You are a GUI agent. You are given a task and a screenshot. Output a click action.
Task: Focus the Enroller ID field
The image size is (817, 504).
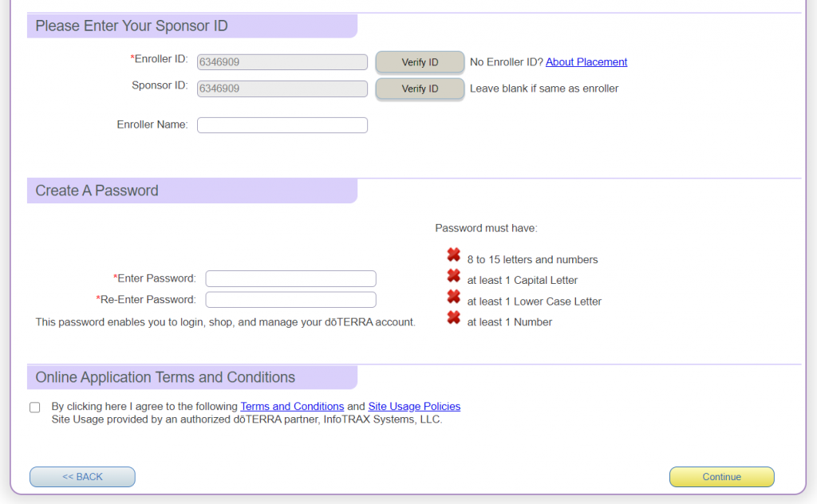tap(282, 62)
